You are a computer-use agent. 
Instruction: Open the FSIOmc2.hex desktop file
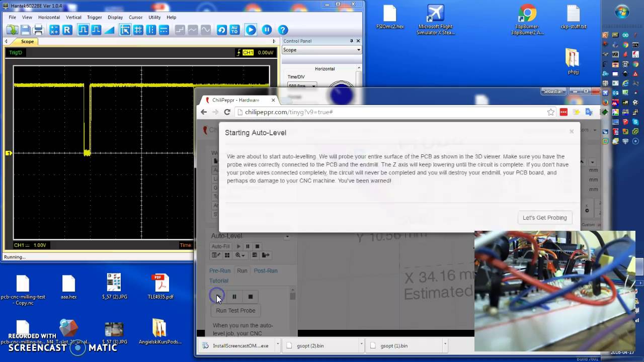[x=390, y=17]
